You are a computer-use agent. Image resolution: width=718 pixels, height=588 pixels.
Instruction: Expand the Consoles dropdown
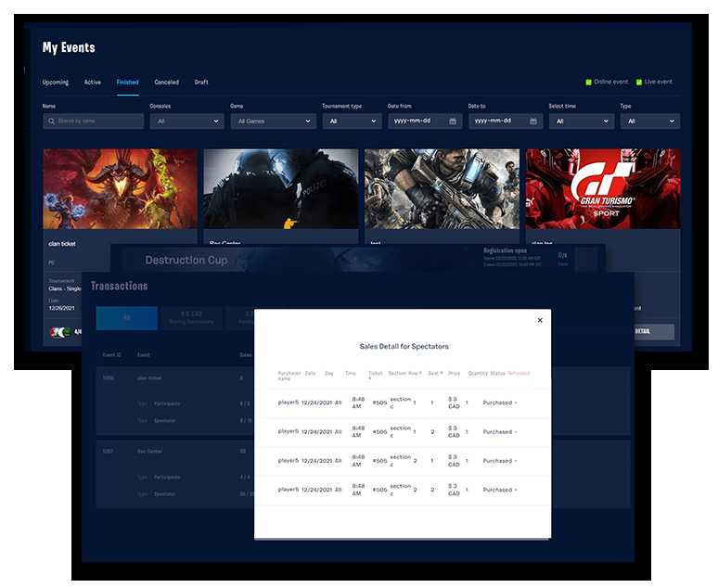(x=186, y=121)
